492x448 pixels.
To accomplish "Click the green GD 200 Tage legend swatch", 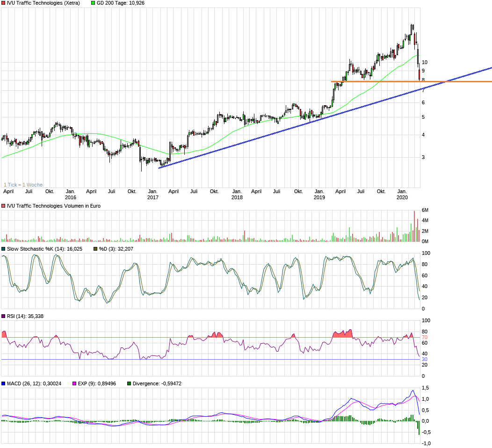I will pyautogui.click(x=93, y=3).
